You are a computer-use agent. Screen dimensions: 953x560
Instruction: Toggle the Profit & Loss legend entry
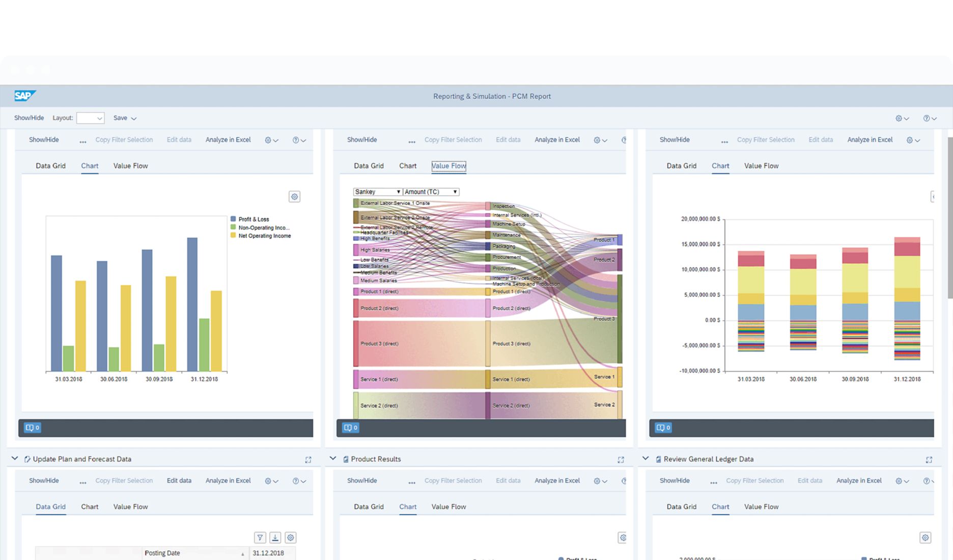point(254,219)
